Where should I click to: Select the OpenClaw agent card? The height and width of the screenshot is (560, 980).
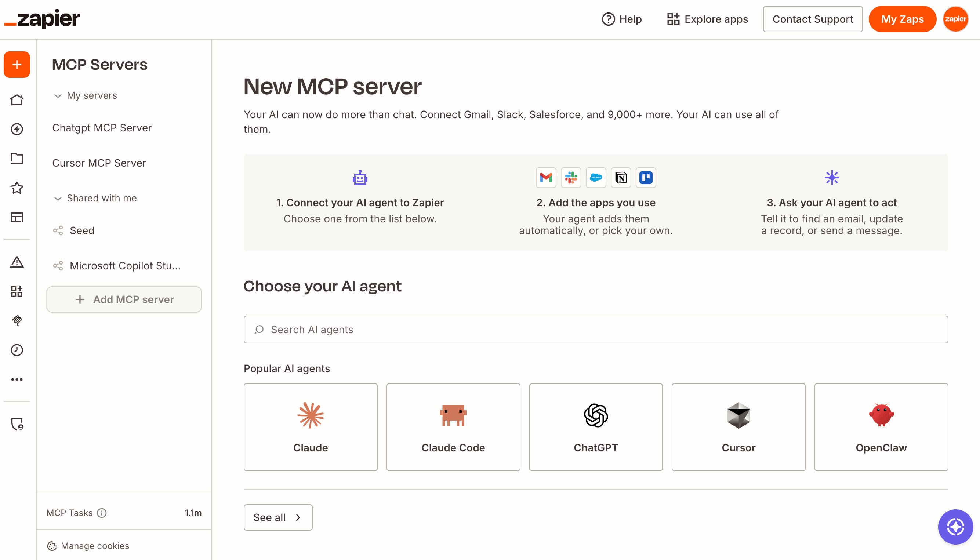pyautogui.click(x=881, y=427)
